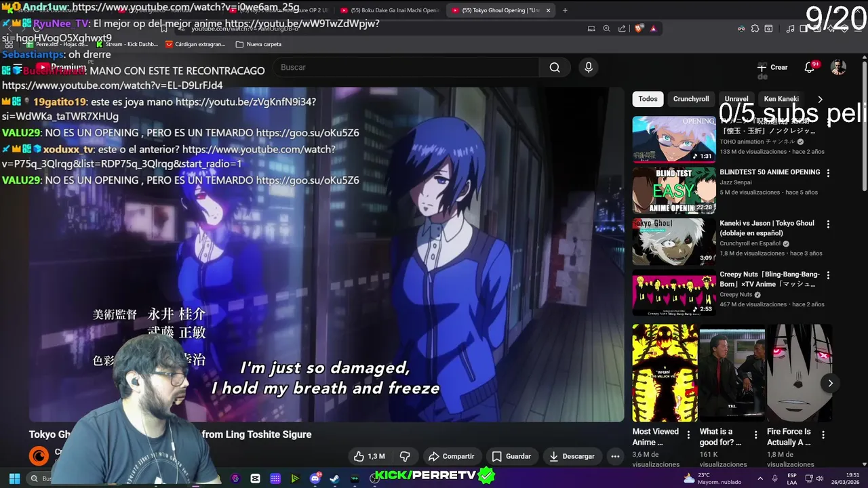Image resolution: width=868 pixels, height=488 pixels.
Task: Open the extensions puzzle-piece icon
Action: 755,28
